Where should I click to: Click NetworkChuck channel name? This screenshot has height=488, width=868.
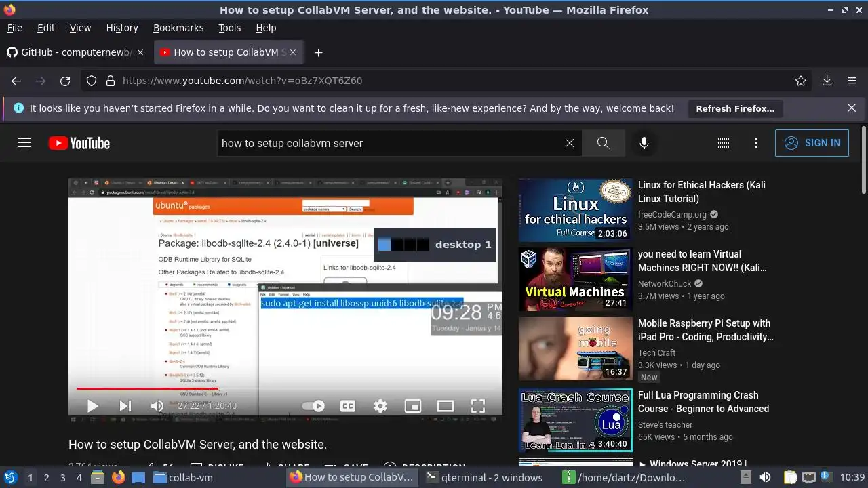click(665, 283)
